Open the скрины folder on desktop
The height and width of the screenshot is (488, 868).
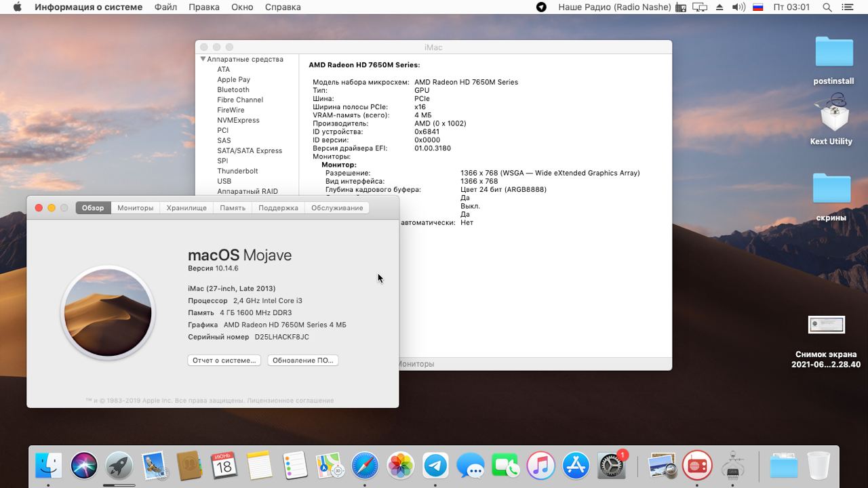coord(831,188)
